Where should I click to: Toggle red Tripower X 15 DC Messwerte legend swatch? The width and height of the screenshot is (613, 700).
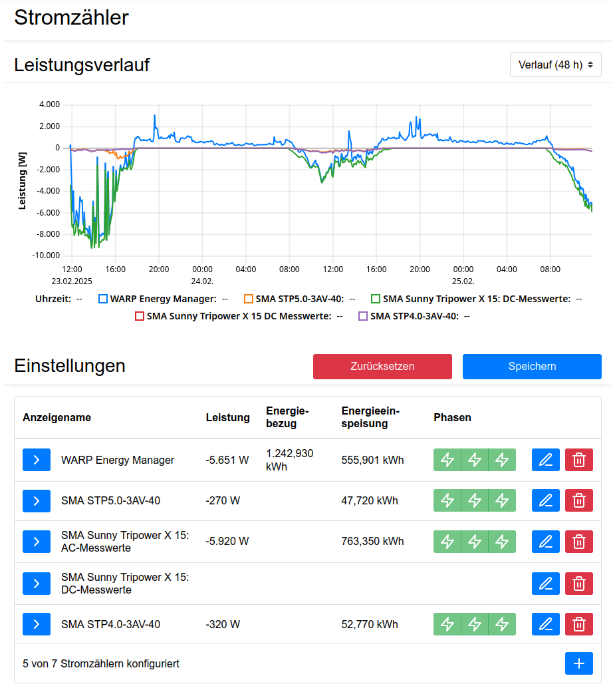140,316
